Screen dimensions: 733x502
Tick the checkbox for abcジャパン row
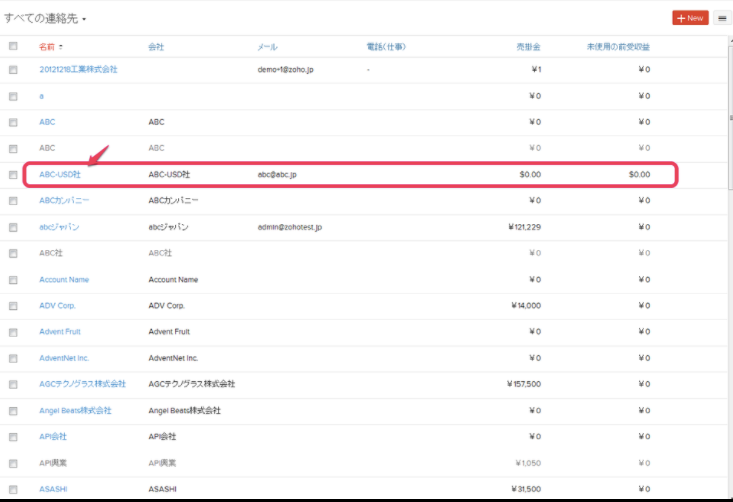13,228
